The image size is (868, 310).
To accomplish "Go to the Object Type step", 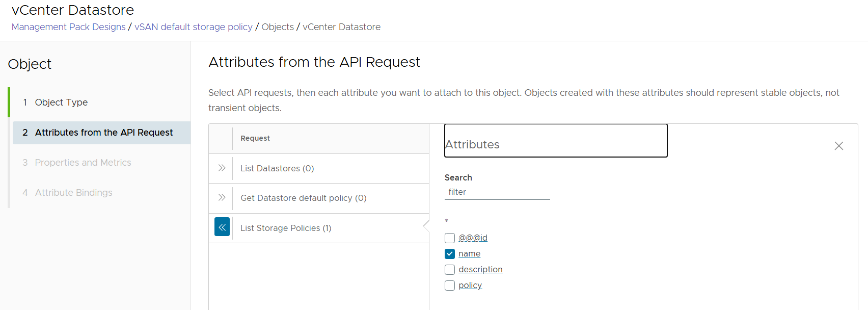I will [x=61, y=102].
